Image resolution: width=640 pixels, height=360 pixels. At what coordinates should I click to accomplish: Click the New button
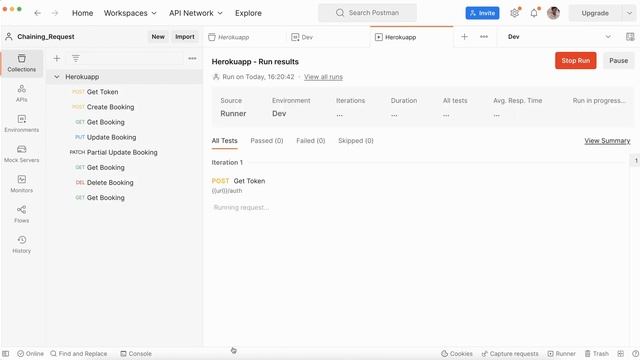(x=158, y=37)
